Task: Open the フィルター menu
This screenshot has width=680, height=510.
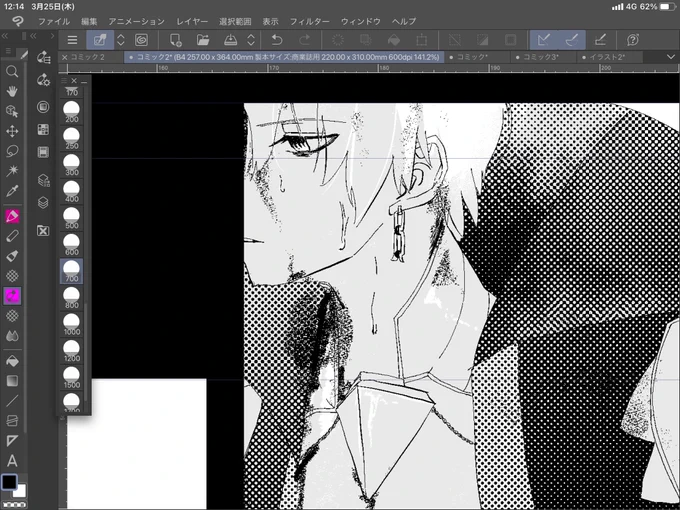Action: (x=309, y=21)
